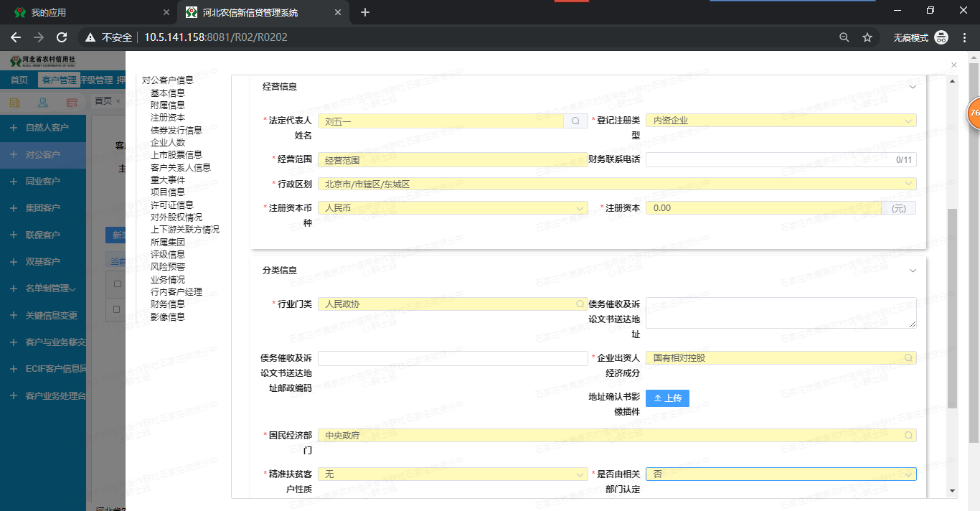
Task: Click search icon in 行业门类 field
Action: [580, 304]
